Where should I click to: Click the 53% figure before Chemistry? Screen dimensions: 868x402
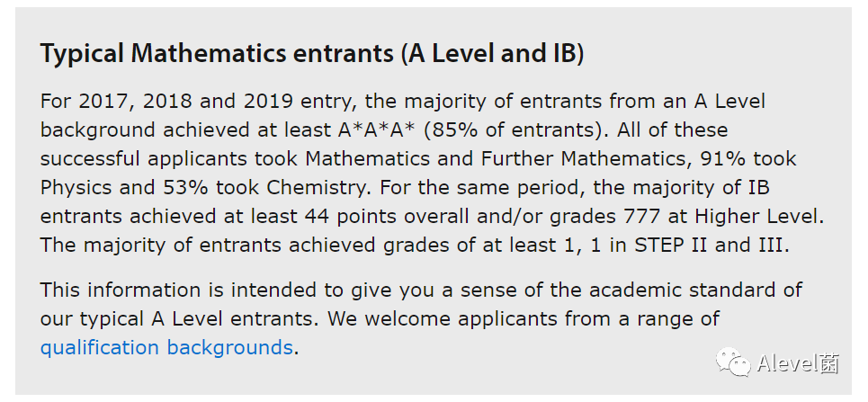click(x=185, y=187)
